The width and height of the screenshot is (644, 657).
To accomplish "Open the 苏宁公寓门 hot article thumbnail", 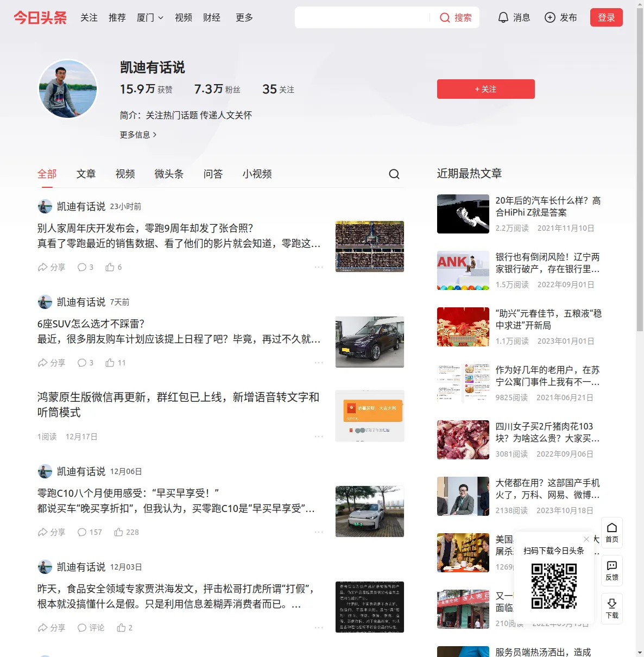I will (x=463, y=383).
